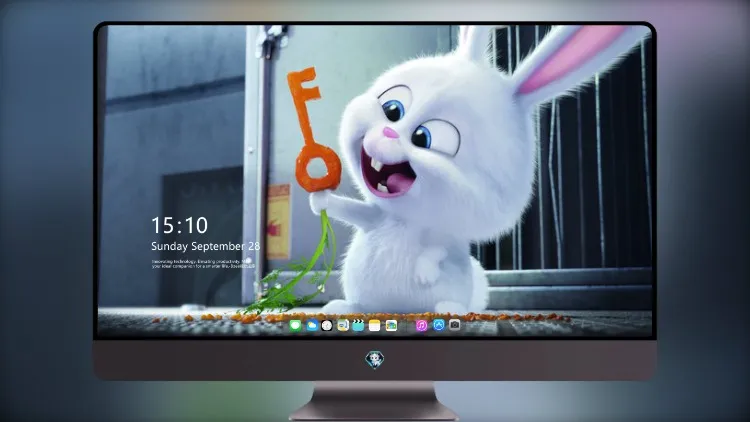Open the Clock app in the dock

click(x=327, y=326)
